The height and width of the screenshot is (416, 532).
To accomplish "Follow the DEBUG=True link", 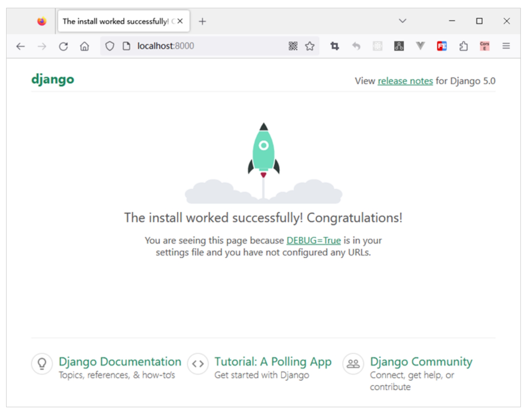I will (x=313, y=241).
